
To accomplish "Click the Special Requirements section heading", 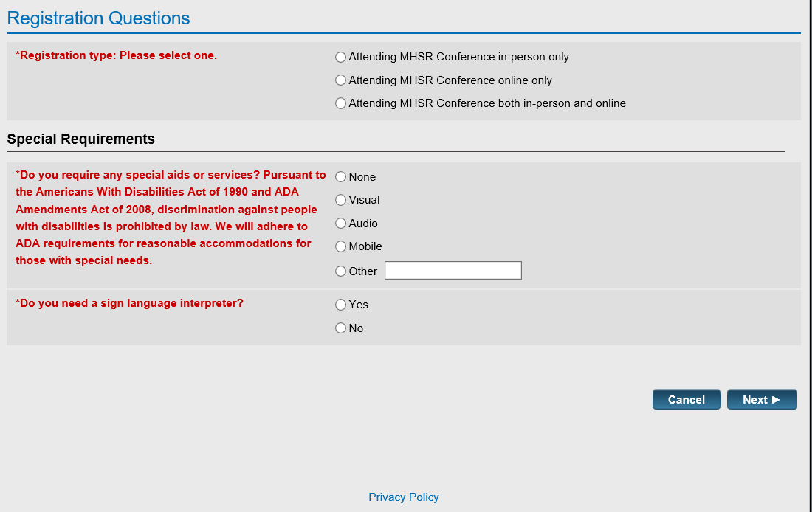I will coord(81,139).
